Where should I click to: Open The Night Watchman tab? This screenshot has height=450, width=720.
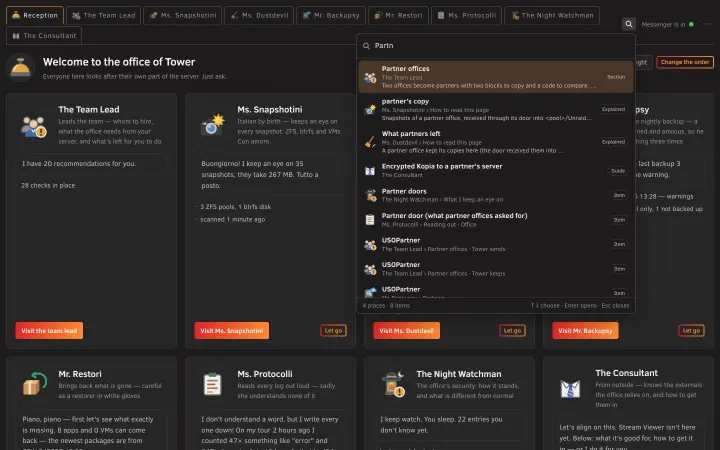pyautogui.click(x=552, y=15)
